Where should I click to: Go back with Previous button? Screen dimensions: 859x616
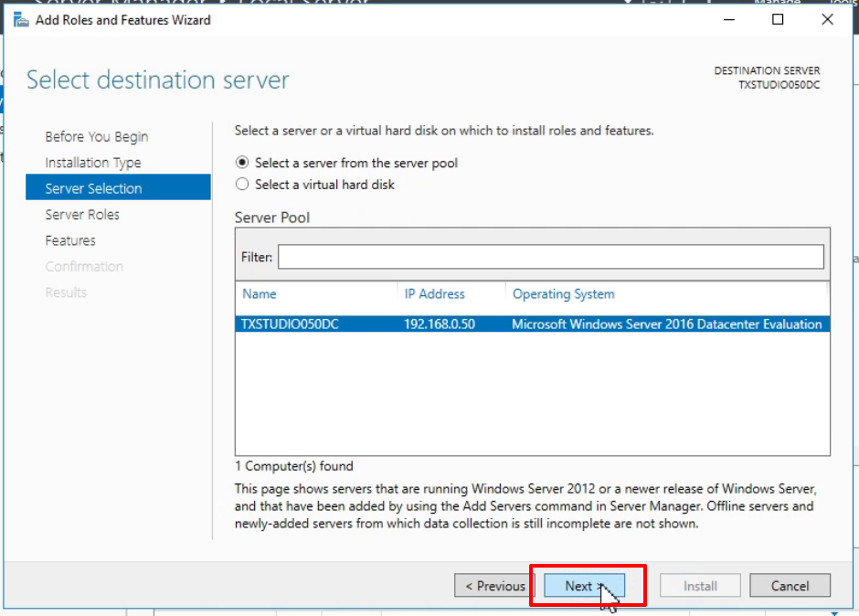point(494,586)
